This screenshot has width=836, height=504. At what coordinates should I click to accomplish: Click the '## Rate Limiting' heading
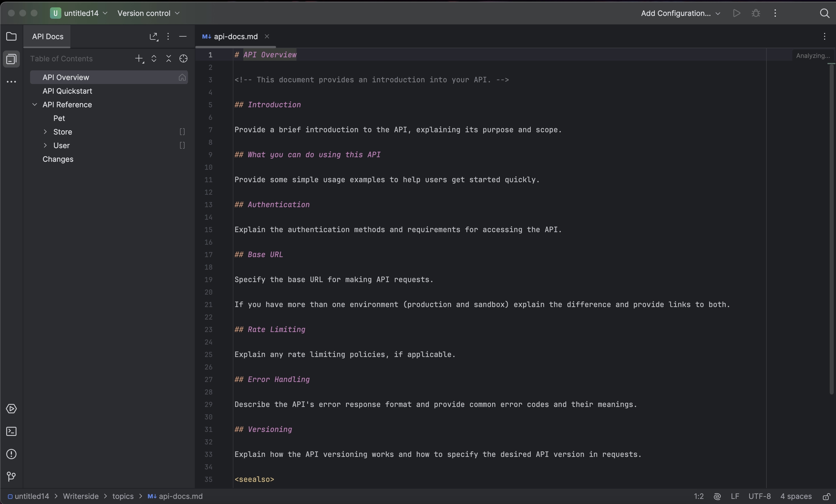[270, 330]
